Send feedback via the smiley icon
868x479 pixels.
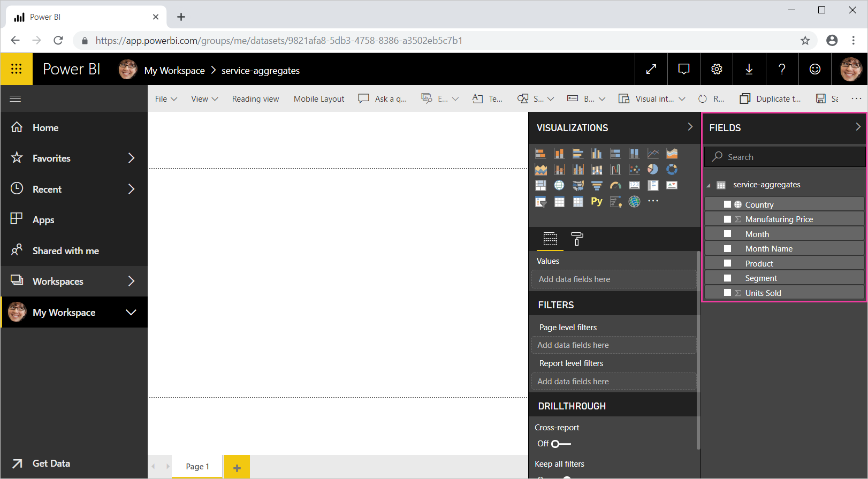[815, 69]
